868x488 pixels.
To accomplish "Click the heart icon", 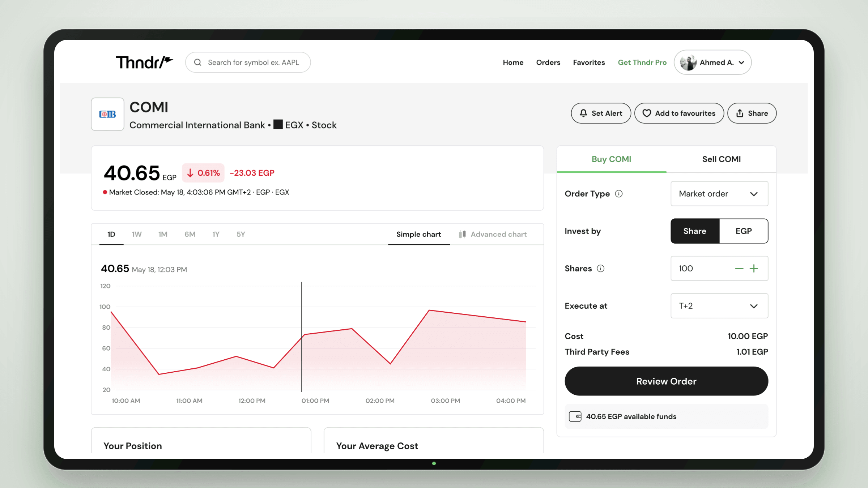I will [647, 113].
